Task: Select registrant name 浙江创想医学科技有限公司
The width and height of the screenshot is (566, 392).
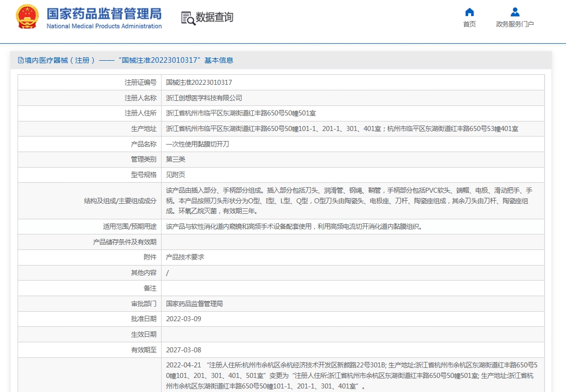Action: tap(204, 98)
